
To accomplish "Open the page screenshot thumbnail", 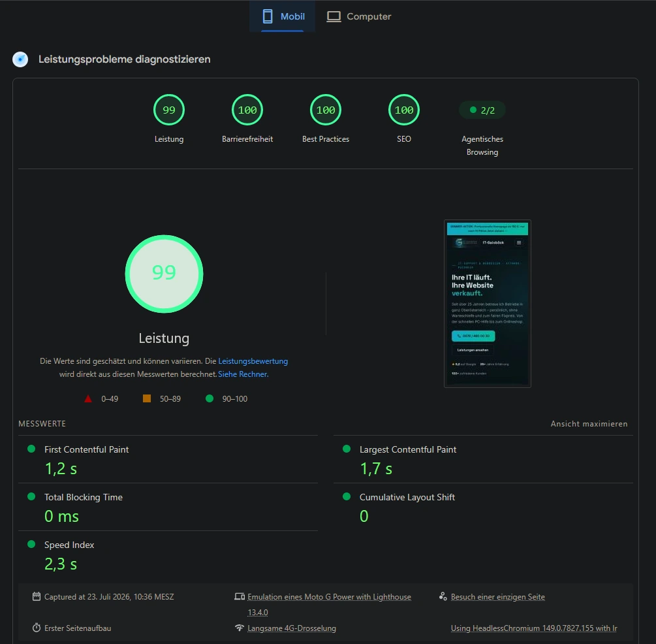I will (x=488, y=304).
